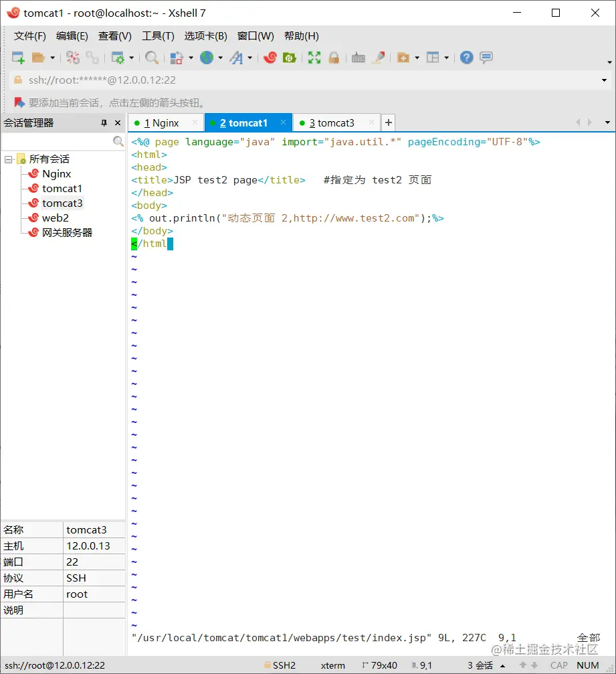The image size is (616, 674).
Task: Open the layout icon dropdown arrow
Action: (447, 57)
